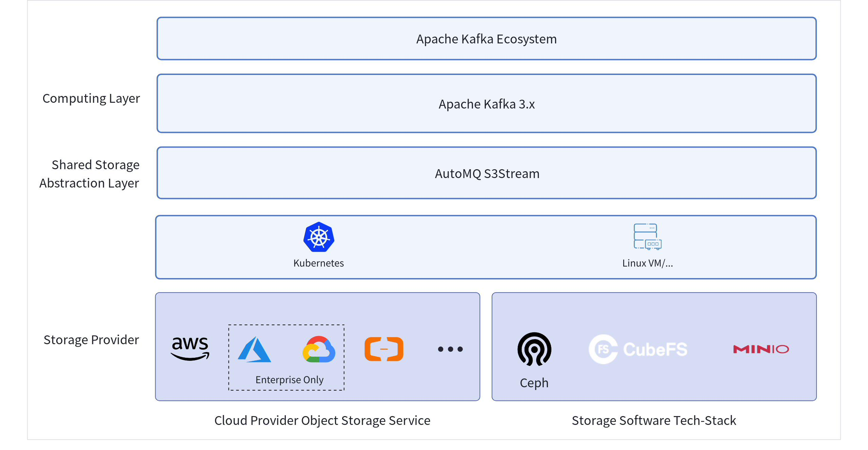
Task: Click the three dots ellipsis icon
Action: pos(450,349)
